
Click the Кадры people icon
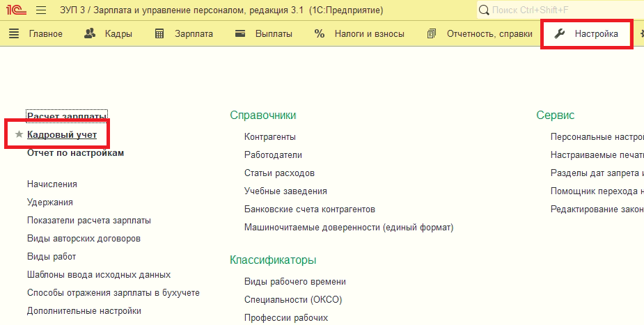click(x=90, y=33)
